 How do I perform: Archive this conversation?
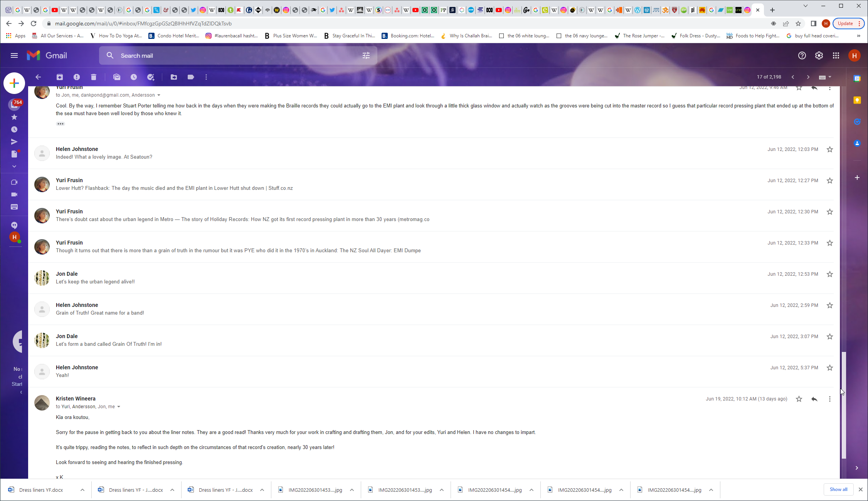[x=60, y=77]
